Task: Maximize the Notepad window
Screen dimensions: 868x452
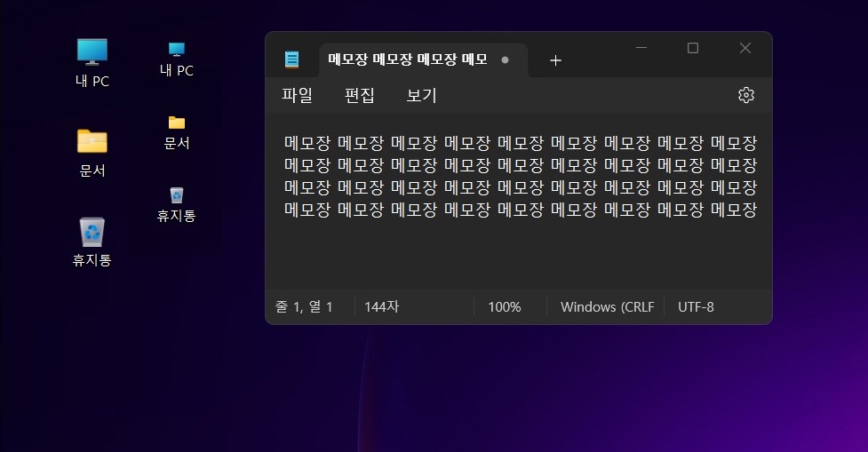Action: pos(692,48)
